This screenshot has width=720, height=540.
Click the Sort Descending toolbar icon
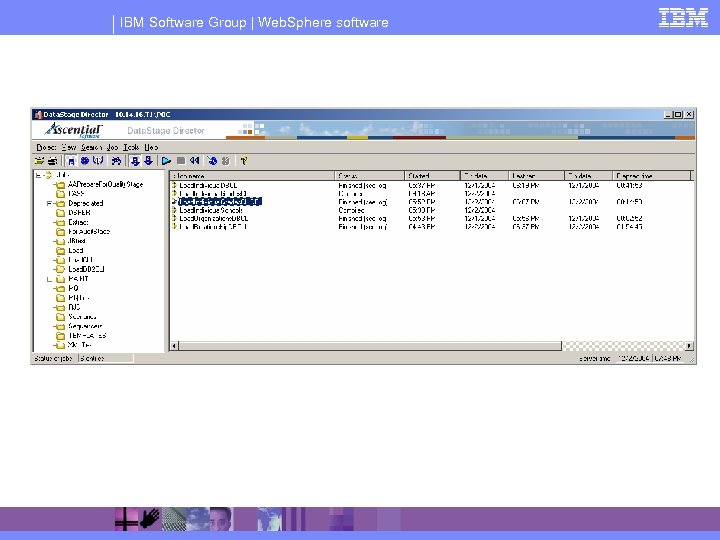tap(148, 161)
